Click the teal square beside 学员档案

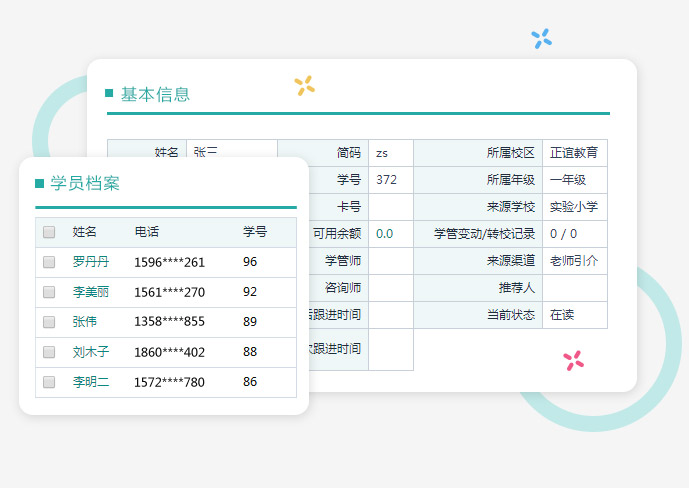[x=39, y=183]
